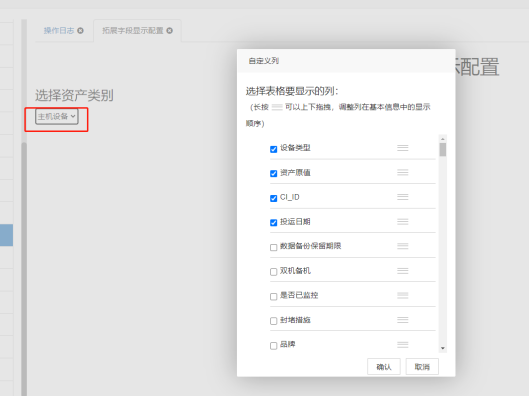Enable the 封堵措施 column checkbox
Viewport: 530px width, 397px height.
273,321
